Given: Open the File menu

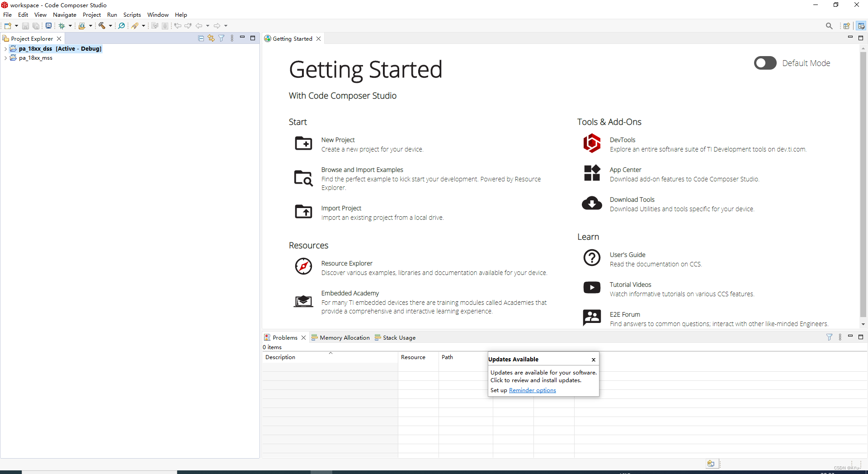Looking at the screenshot, I should coord(7,15).
